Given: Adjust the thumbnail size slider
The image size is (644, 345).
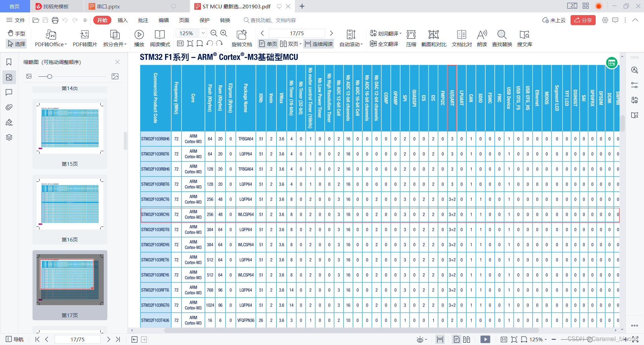Looking at the screenshot, I should [x=50, y=77].
